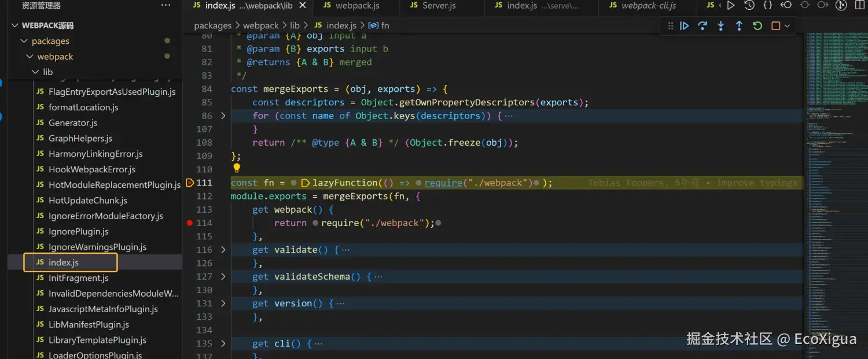This screenshot has width=868, height=359.
Task: Expand folded cli getter at line 135
Action: tap(223, 344)
